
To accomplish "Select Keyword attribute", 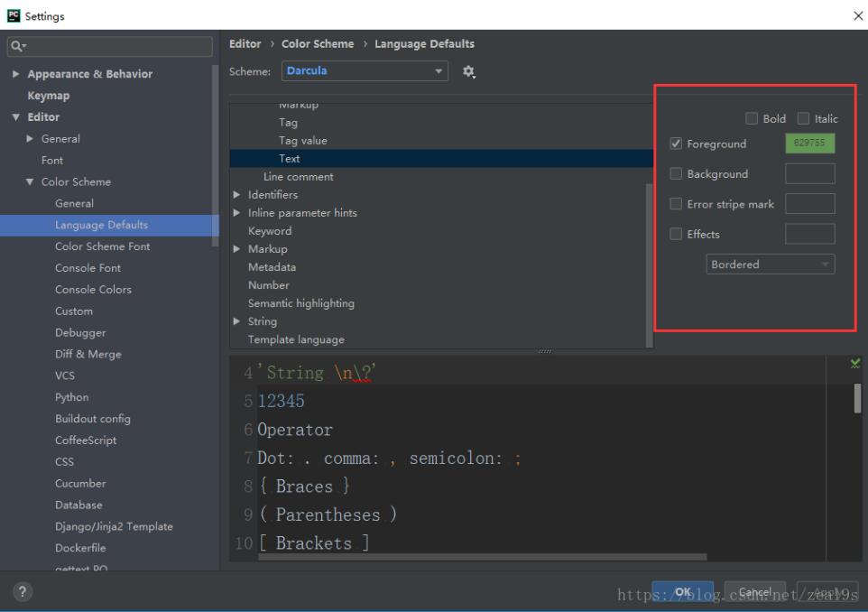I will point(270,231).
